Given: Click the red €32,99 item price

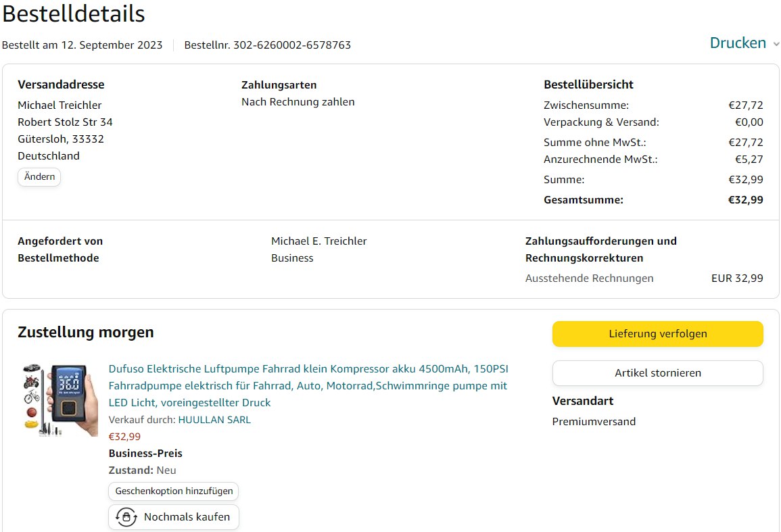Looking at the screenshot, I should pyautogui.click(x=124, y=437).
